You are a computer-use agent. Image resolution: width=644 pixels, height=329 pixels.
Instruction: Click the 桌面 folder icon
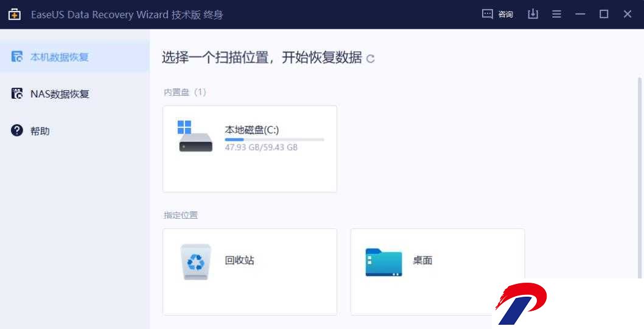[383, 262]
